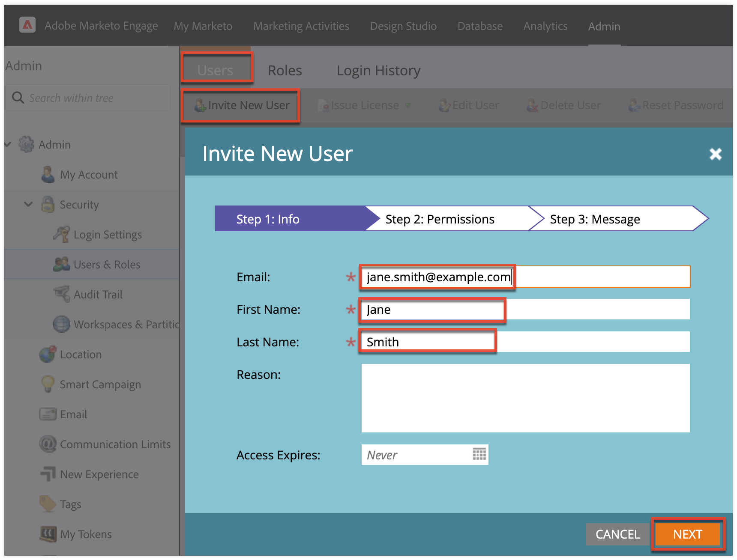This screenshot has height=560, width=737.
Task: Select the Reset Password icon
Action: coord(635,105)
